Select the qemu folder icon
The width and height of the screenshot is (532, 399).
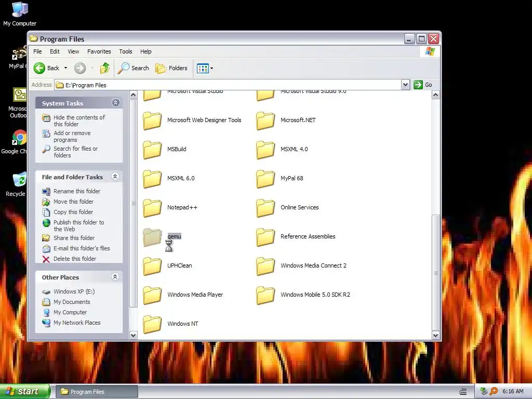pyautogui.click(x=152, y=237)
